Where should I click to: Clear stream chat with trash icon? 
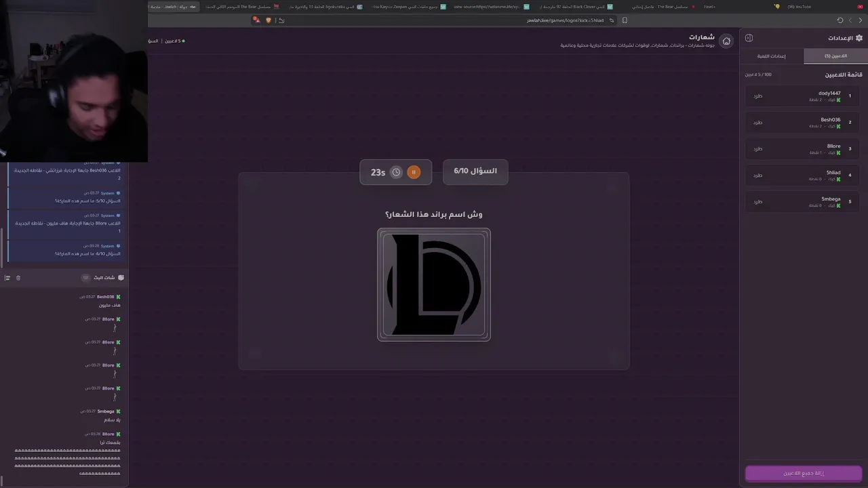tap(18, 278)
